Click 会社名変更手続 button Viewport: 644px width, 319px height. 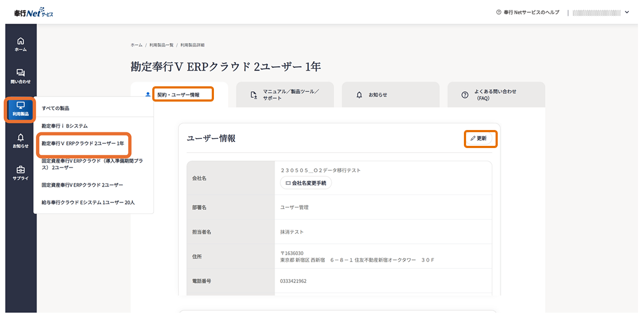tap(306, 183)
